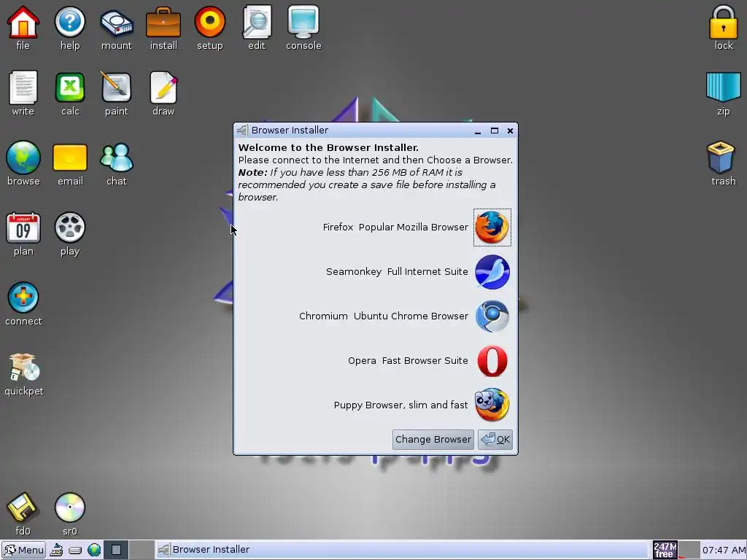
Task: Open the paint desktop icon
Action: [x=116, y=87]
